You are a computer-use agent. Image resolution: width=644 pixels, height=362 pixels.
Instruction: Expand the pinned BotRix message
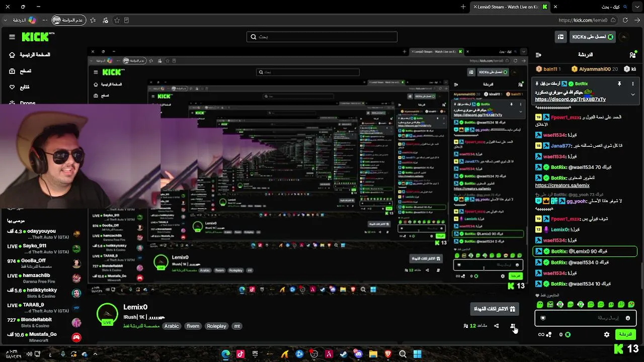click(x=633, y=95)
